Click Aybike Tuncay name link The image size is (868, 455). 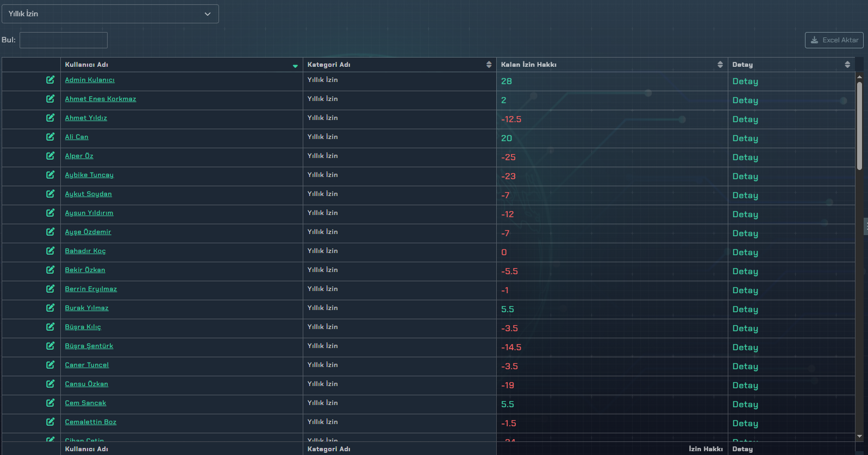89,175
